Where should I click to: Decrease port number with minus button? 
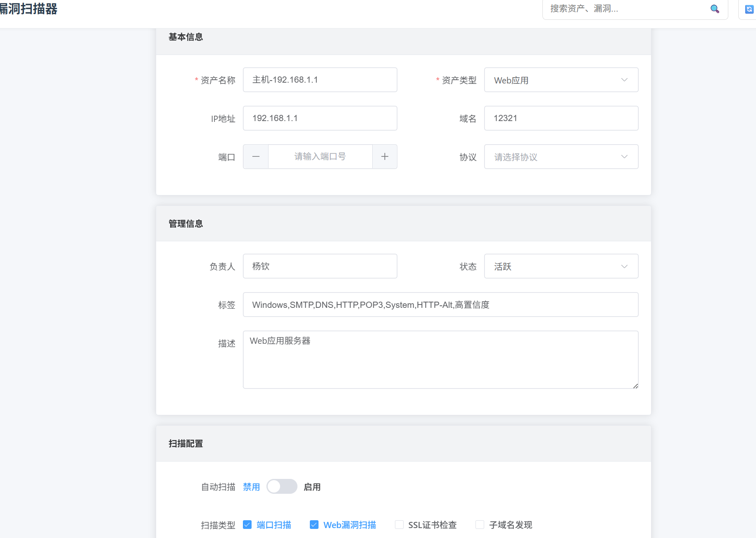(x=256, y=157)
